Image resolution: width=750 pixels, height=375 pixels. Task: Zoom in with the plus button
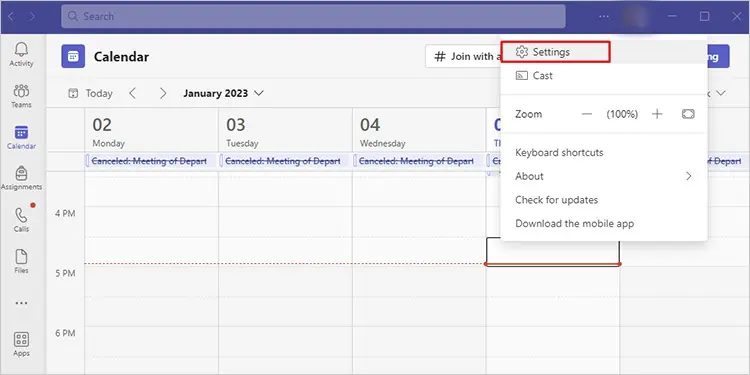click(657, 114)
